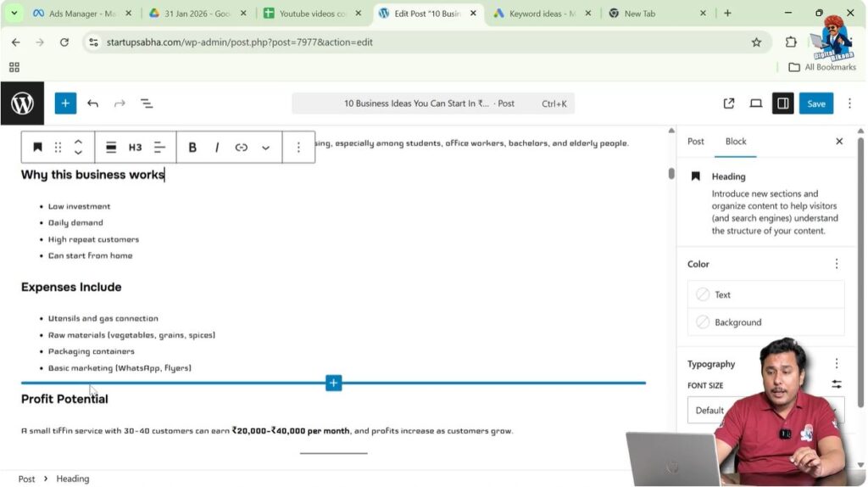
Task: Change the H3 heading level
Action: tap(135, 148)
